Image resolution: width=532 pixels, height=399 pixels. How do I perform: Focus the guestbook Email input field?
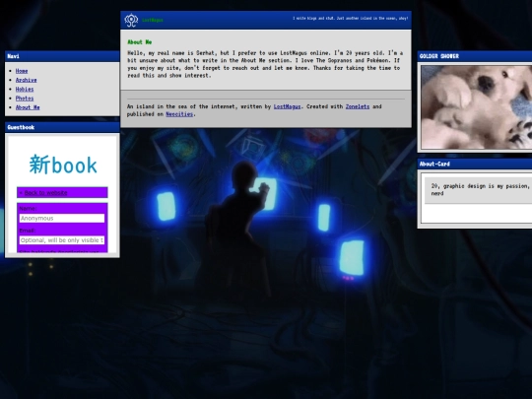pyautogui.click(x=62, y=240)
